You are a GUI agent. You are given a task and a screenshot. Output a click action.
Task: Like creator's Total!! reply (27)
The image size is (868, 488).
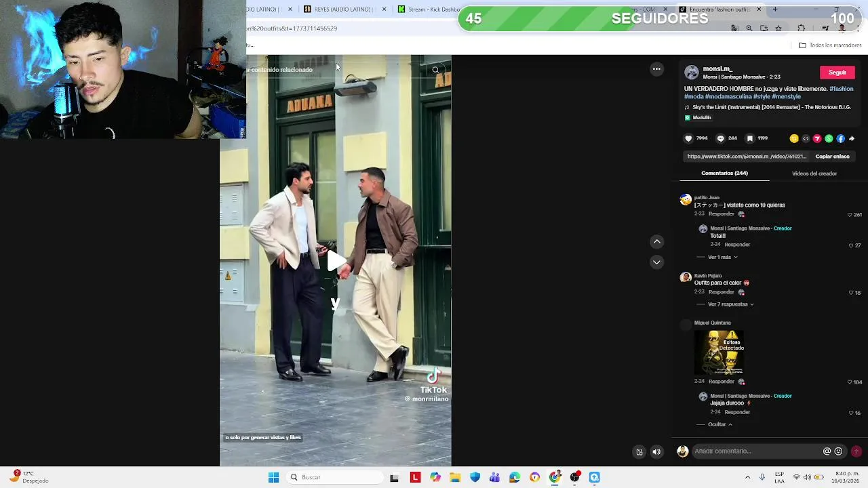[854, 245]
